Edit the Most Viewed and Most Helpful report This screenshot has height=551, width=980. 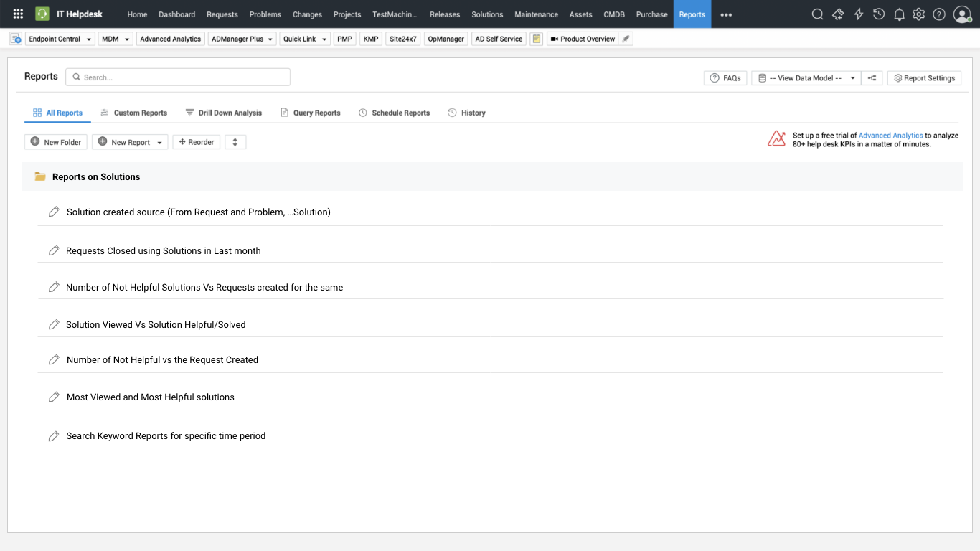54,397
